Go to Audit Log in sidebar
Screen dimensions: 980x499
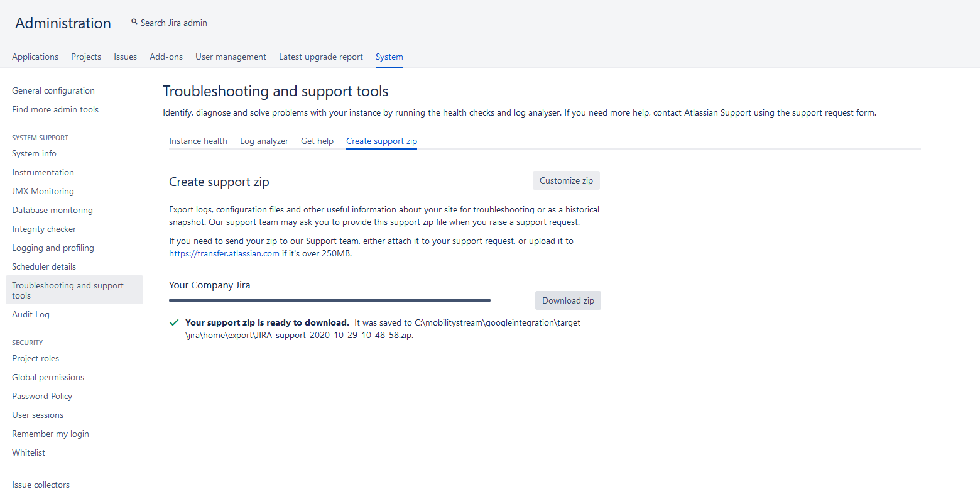pos(31,314)
